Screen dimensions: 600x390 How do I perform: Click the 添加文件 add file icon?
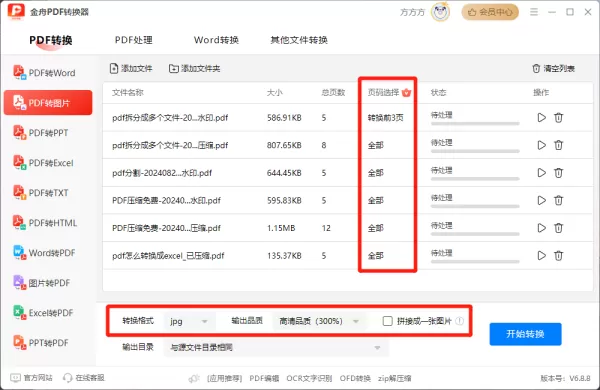click(114, 69)
